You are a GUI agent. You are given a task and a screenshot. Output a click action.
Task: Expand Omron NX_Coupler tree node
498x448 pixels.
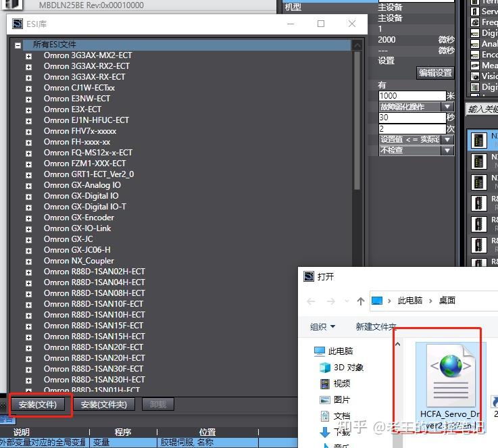point(28,262)
